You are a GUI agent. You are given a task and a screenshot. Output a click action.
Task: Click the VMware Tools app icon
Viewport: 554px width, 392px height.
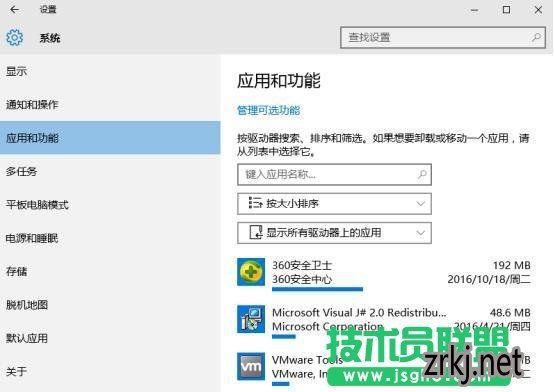[251, 366]
